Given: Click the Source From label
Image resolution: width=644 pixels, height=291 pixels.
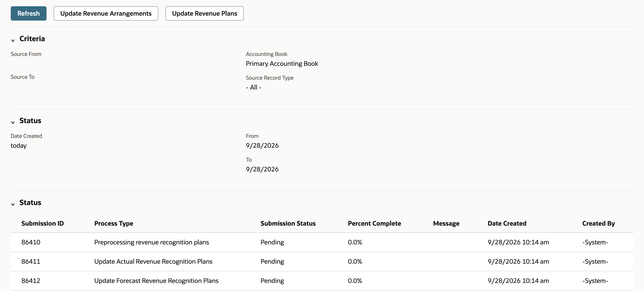Looking at the screenshot, I should (26, 54).
